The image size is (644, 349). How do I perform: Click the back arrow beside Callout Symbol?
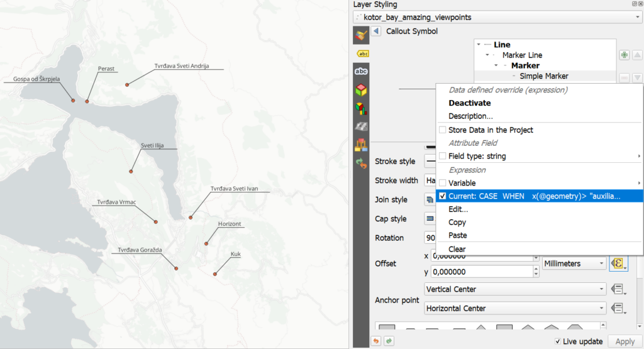(376, 31)
